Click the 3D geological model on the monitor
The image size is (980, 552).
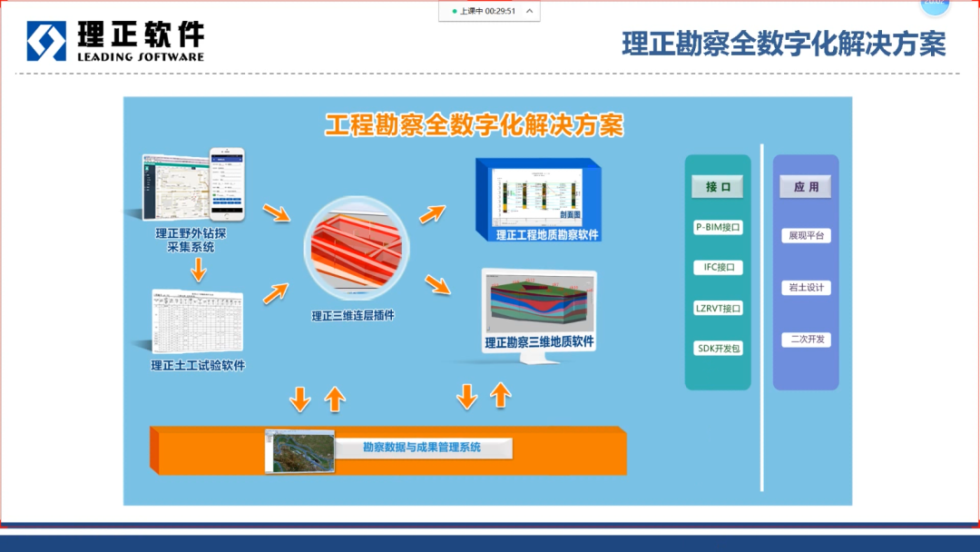pos(539,302)
